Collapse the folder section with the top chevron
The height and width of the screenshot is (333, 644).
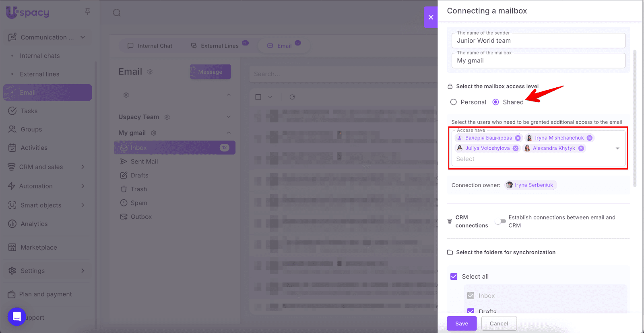[229, 95]
